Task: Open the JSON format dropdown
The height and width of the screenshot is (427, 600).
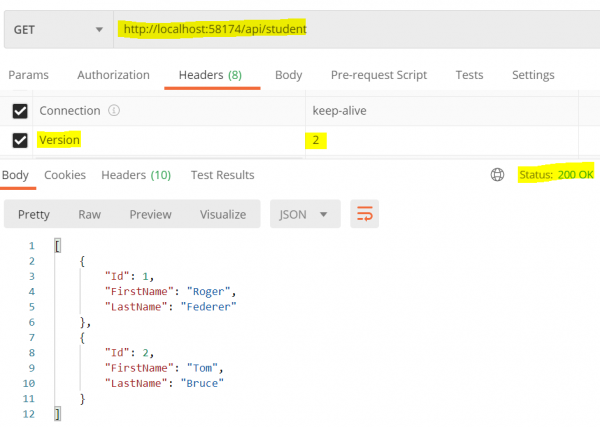Action: 304,214
